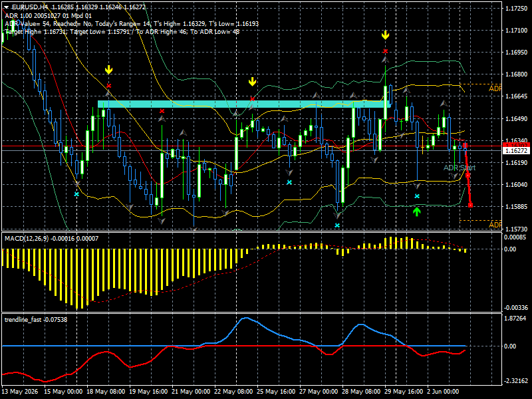
Task: Select middle handle of thick red trendline
Action: [x=467, y=176]
